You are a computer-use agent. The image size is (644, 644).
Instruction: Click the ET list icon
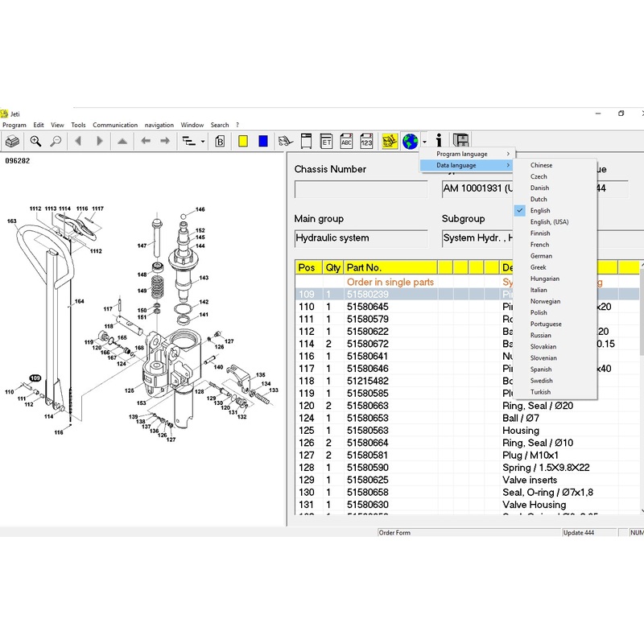pyautogui.click(x=326, y=141)
